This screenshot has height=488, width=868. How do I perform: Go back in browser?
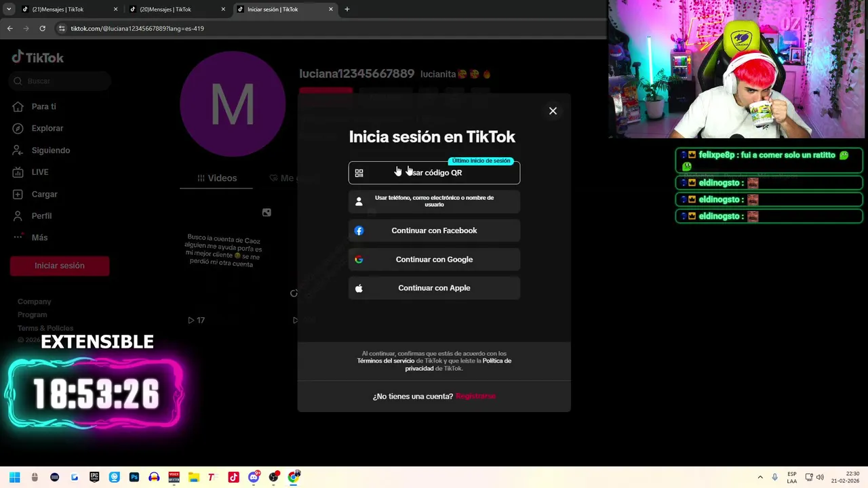click(x=9, y=28)
